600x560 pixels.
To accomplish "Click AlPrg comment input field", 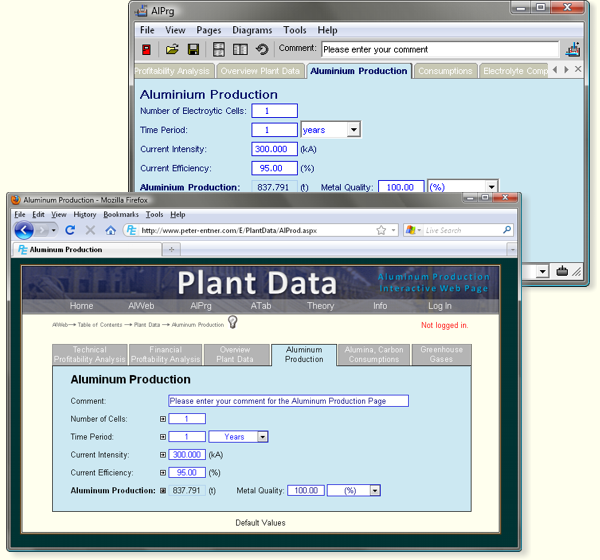I will coord(440,49).
